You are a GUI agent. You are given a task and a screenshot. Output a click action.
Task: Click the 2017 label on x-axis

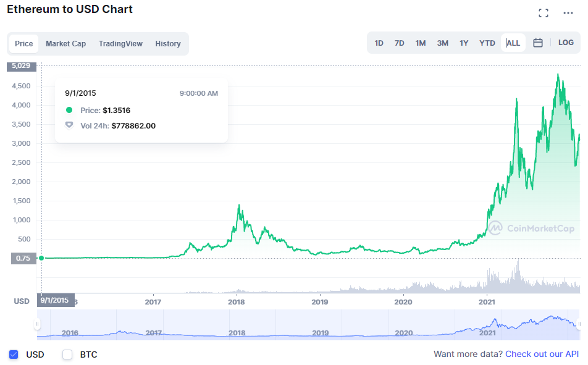point(153,302)
